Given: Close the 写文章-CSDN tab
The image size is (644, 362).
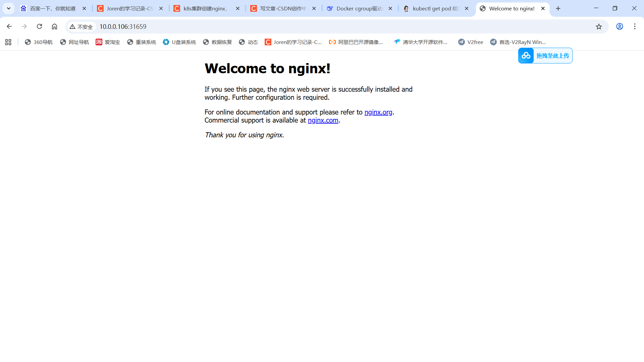Looking at the screenshot, I should tap(314, 8).
